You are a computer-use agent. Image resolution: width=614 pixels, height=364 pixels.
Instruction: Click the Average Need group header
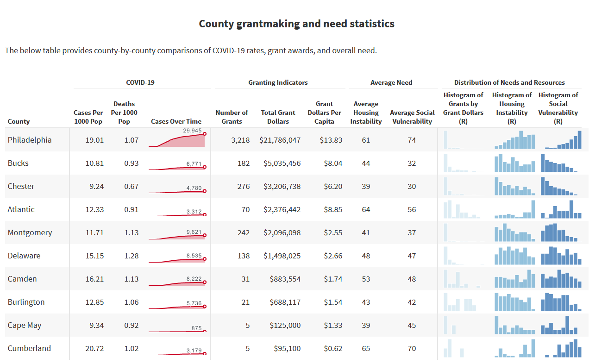click(x=391, y=82)
